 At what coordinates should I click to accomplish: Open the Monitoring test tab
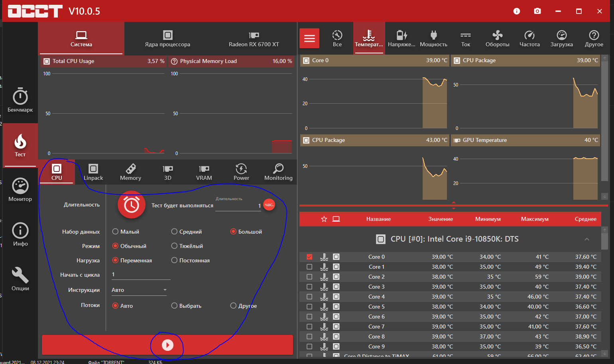pyautogui.click(x=278, y=172)
